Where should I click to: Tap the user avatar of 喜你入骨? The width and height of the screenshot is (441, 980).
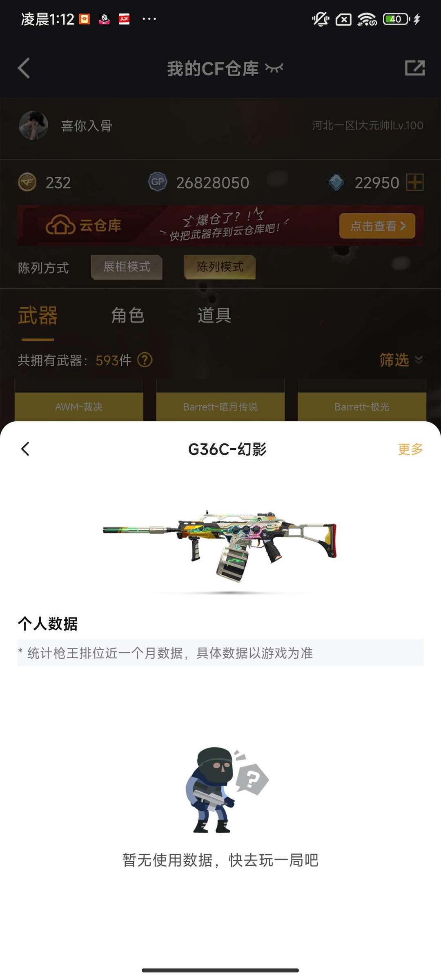point(33,125)
